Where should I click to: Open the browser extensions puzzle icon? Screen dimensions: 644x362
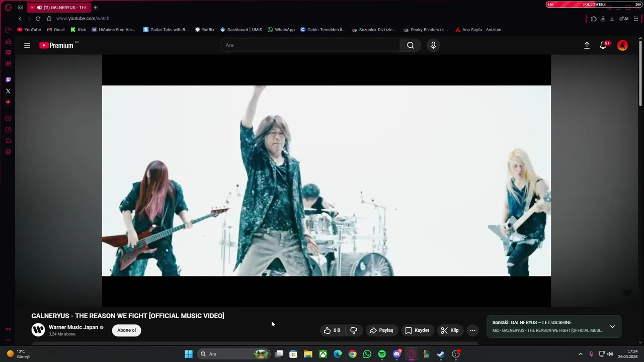pyautogui.click(x=594, y=19)
